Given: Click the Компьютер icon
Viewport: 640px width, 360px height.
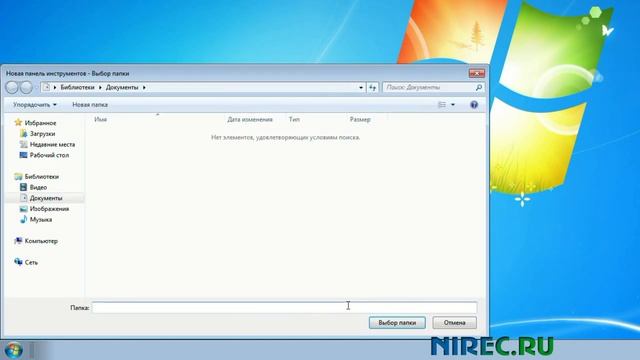Looking at the screenshot, I should point(18,241).
